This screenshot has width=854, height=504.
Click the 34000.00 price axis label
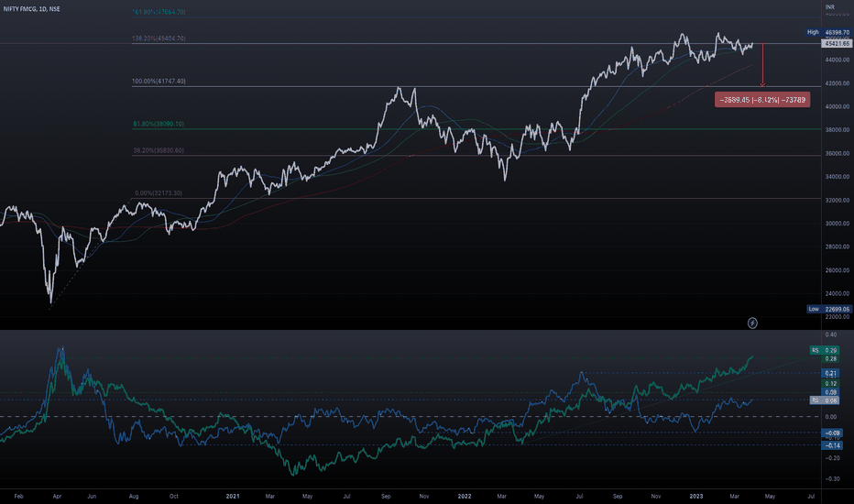pos(838,177)
